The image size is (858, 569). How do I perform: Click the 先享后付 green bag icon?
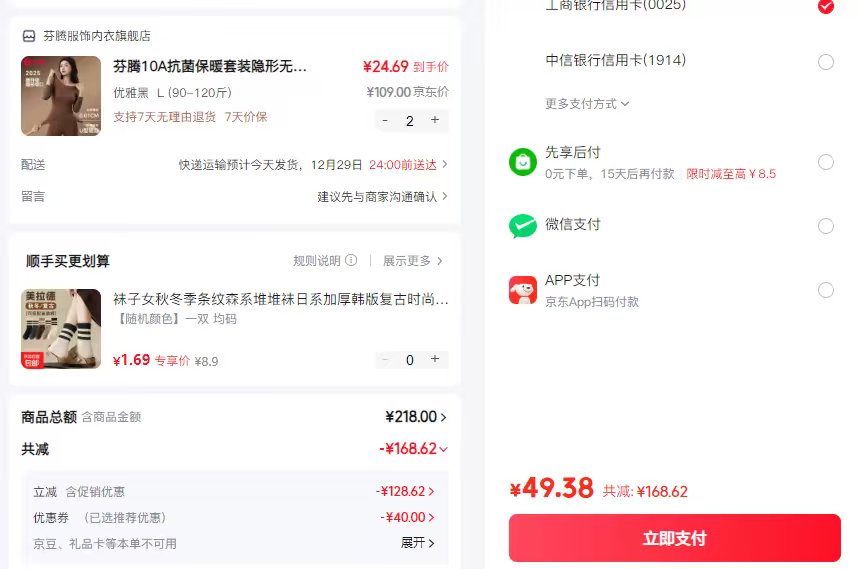(x=523, y=162)
